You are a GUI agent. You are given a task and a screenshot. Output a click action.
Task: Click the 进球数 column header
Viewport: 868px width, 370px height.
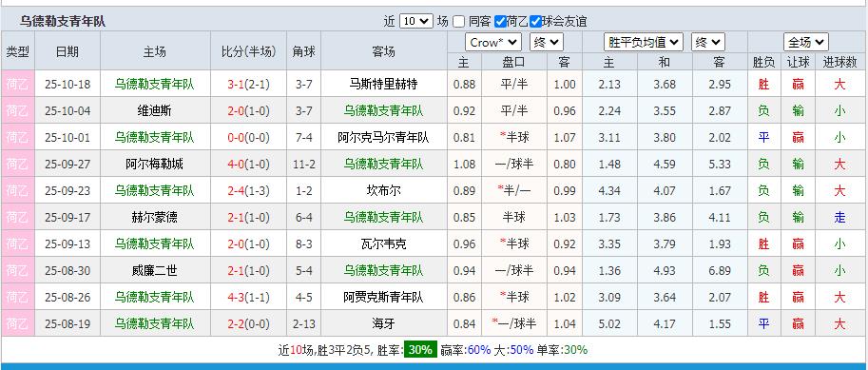[839, 62]
